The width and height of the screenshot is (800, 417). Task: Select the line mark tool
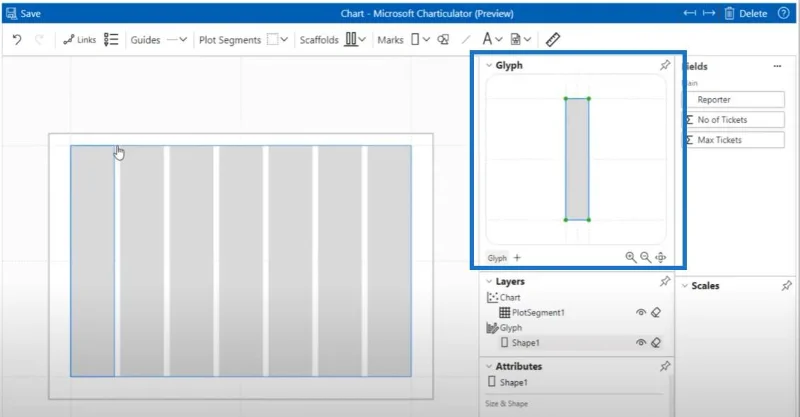pyautogui.click(x=466, y=40)
